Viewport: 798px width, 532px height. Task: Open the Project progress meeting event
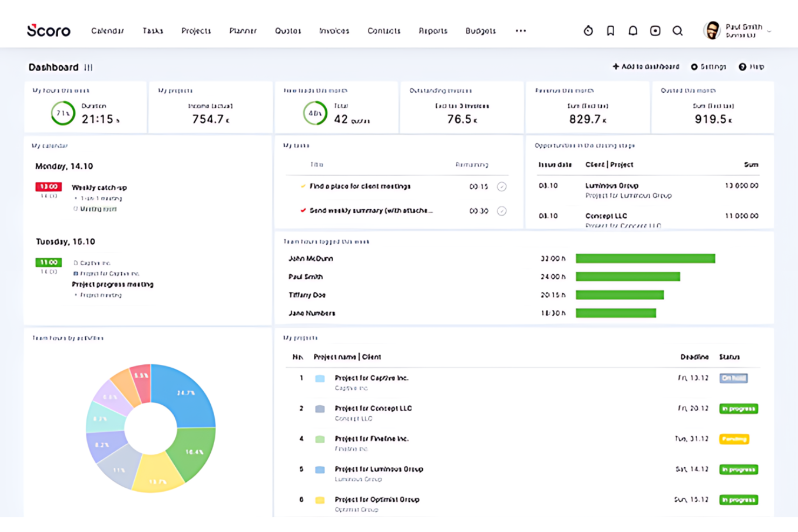[113, 284]
